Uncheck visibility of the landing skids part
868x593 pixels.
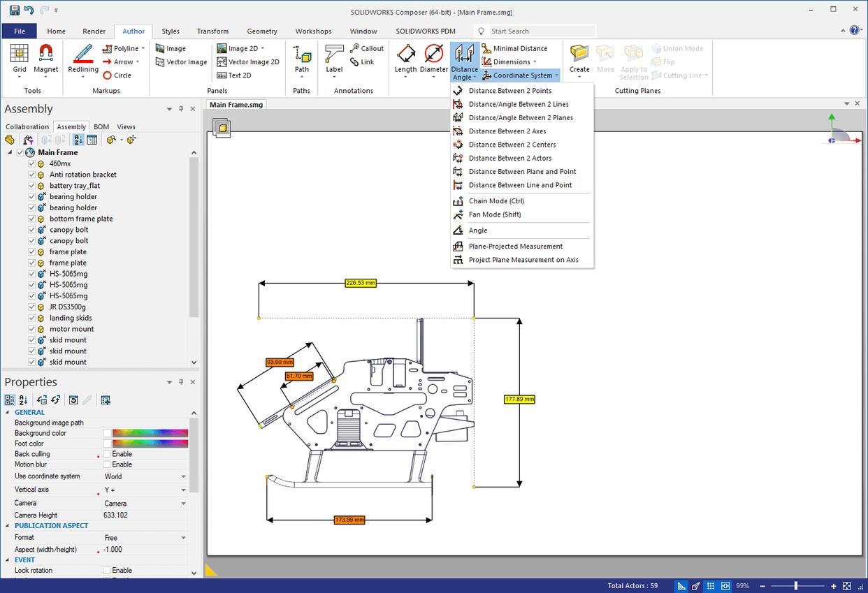pos(31,318)
